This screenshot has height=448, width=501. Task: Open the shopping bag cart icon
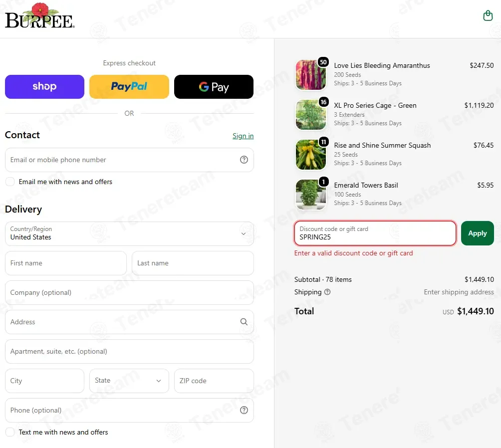pos(488,15)
